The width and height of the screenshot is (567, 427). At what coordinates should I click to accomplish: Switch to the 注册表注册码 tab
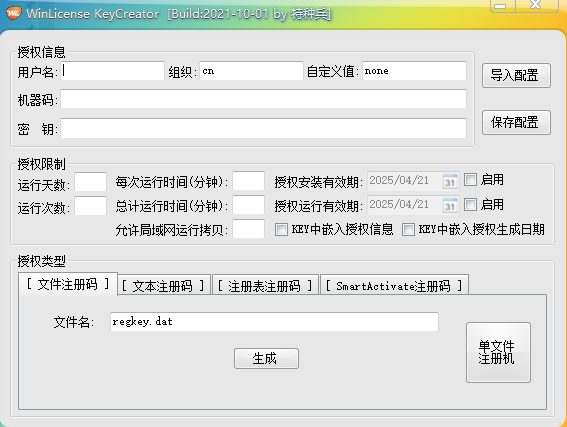pos(265,285)
